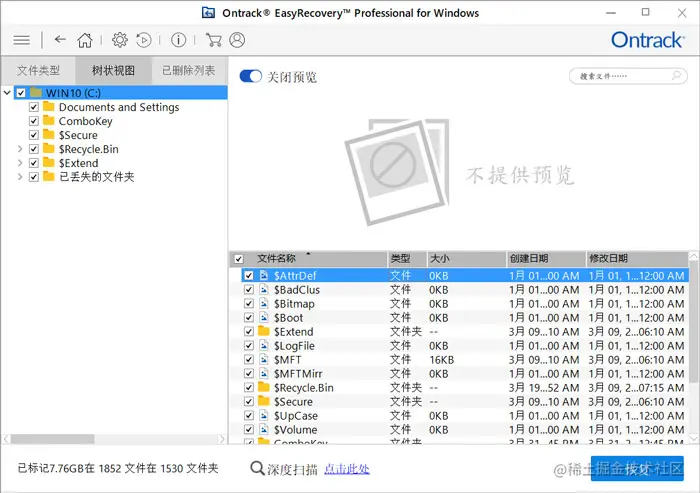
Task: Collapse the WIN10 (C:) tree node
Action: (x=7, y=93)
